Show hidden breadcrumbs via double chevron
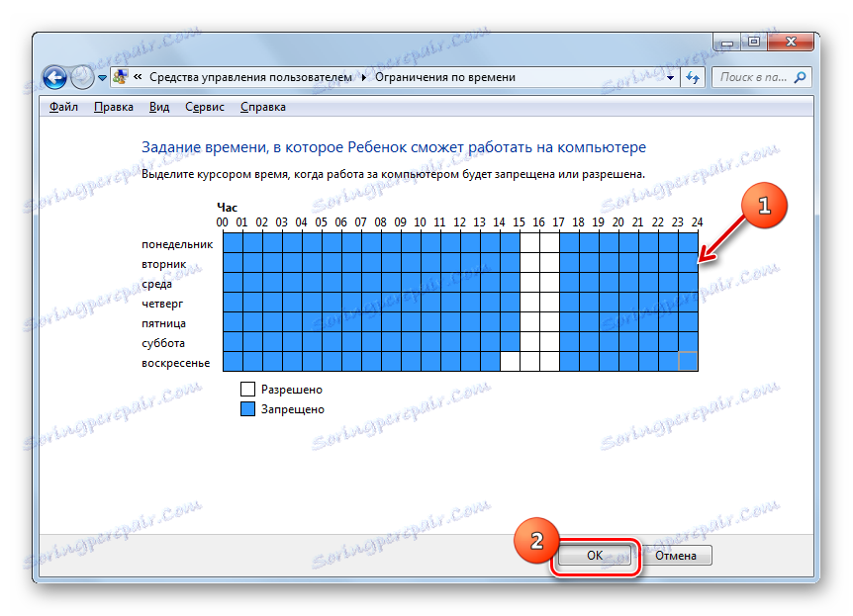Viewport: 853px width, 616px height. point(138,77)
